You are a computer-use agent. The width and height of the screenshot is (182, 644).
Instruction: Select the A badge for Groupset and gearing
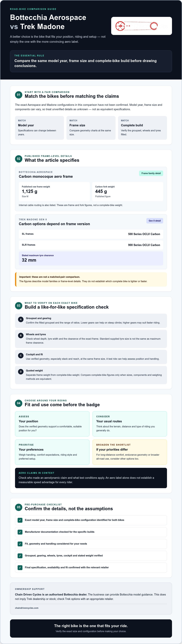click(x=21, y=319)
